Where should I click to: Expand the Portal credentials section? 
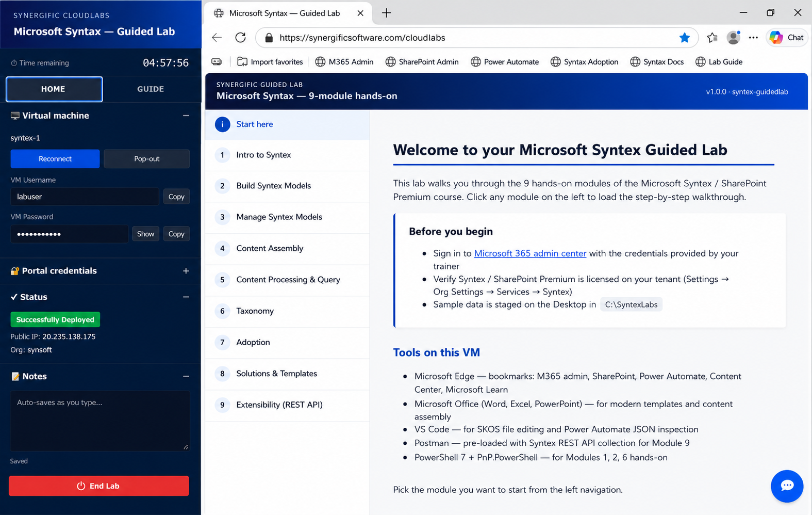[186, 271]
